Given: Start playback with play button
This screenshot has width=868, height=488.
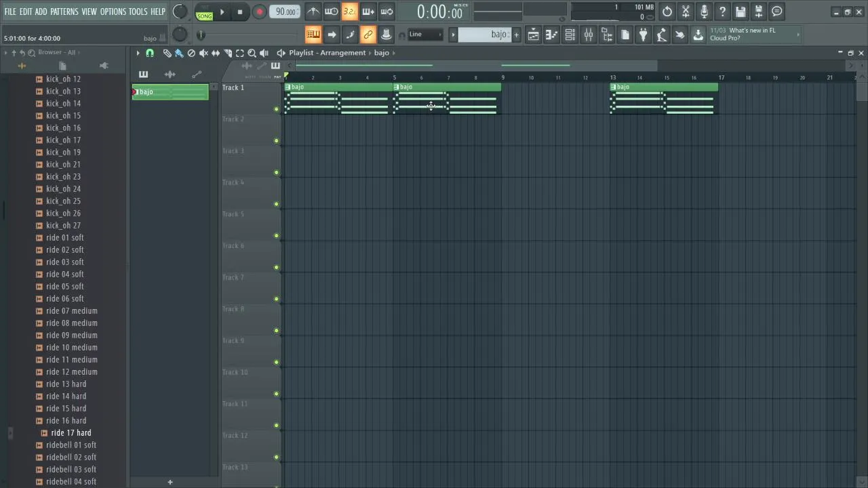Looking at the screenshot, I should (x=222, y=12).
